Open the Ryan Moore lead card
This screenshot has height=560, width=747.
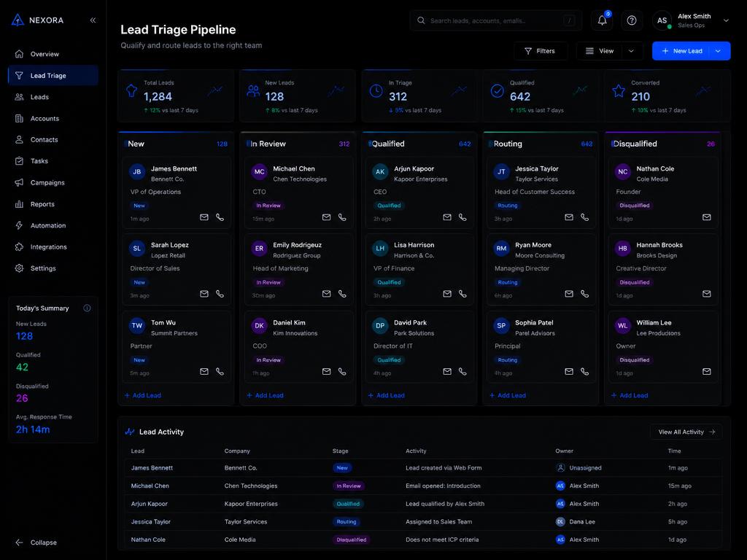(x=541, y=270)
